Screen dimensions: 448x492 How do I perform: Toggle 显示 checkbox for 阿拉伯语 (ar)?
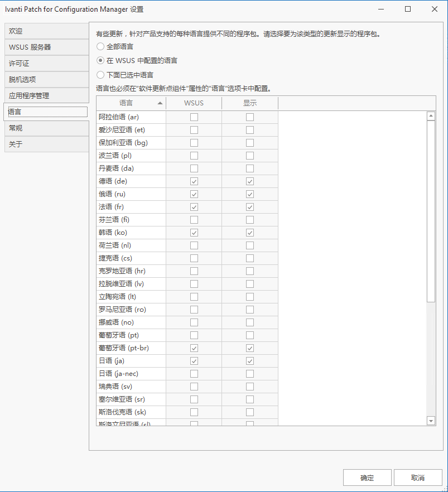point(250,117)
